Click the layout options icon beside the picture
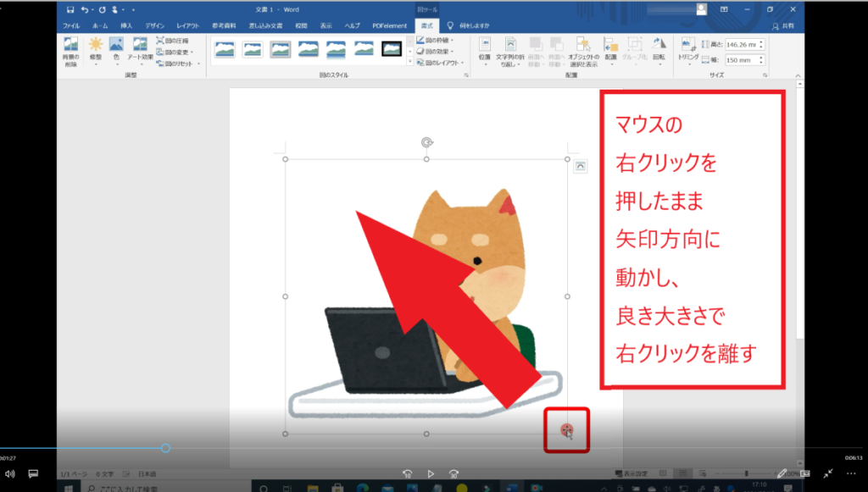The width and height of the screenshot is (868, 492). click(x=580, y=166)
